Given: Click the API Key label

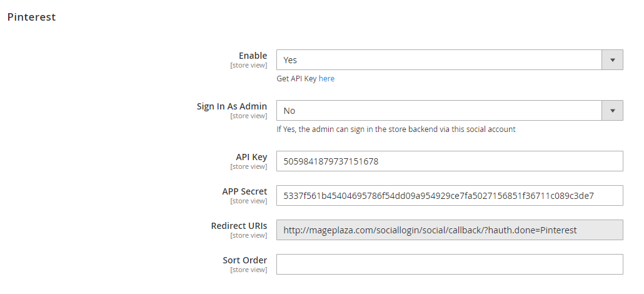Looking at the screenshot, I should pyautogui.click(x=251, y=157).
